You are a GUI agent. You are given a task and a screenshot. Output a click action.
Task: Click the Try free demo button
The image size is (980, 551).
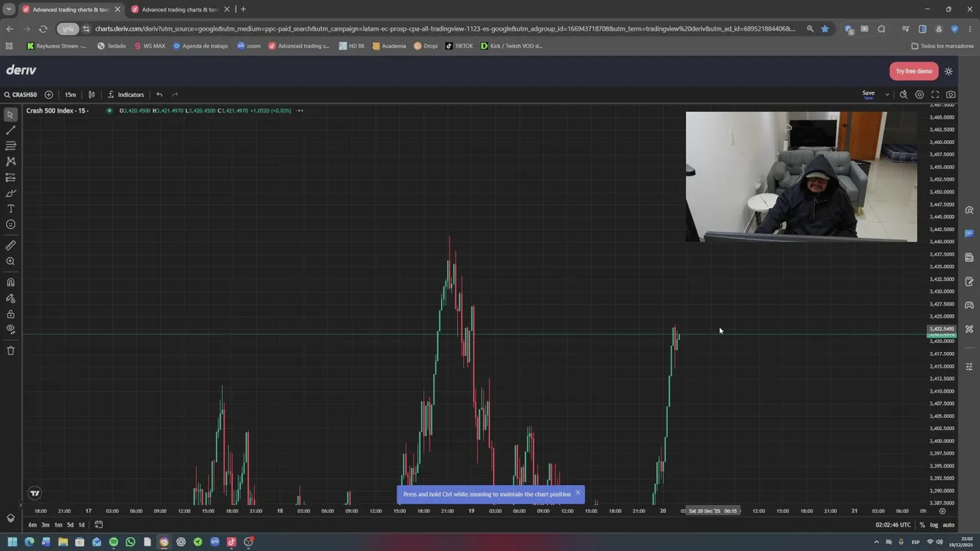(x=914, y=71)
